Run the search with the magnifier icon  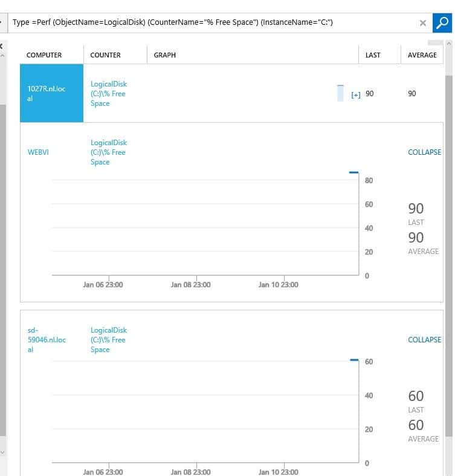pyautogui.click(x=441, y=23)
